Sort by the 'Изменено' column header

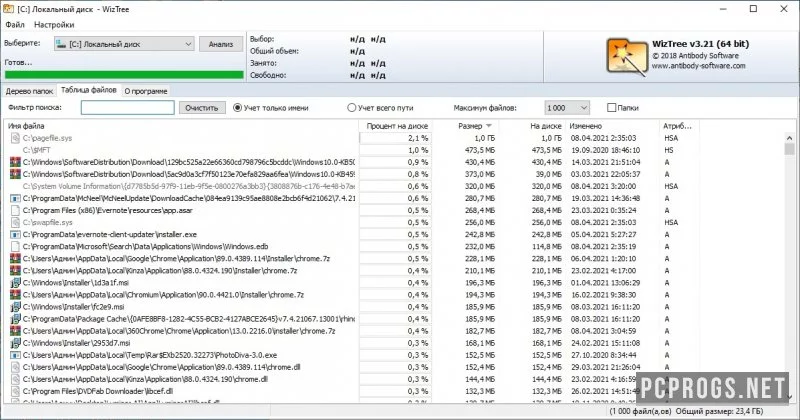[x=612, y=126]
